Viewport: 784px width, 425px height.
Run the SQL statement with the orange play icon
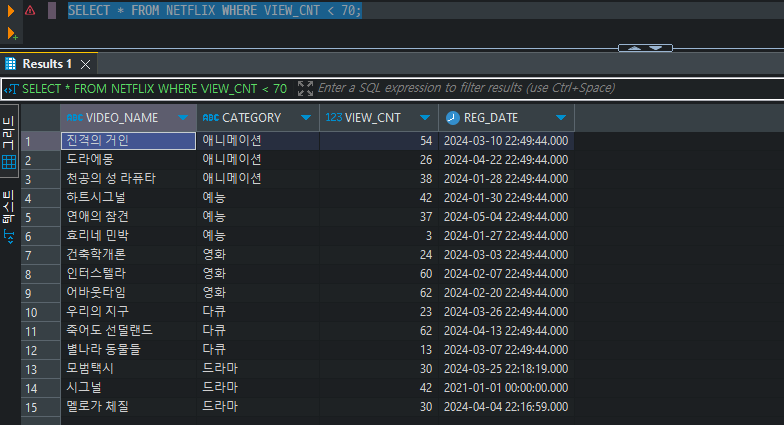(10, 10)
